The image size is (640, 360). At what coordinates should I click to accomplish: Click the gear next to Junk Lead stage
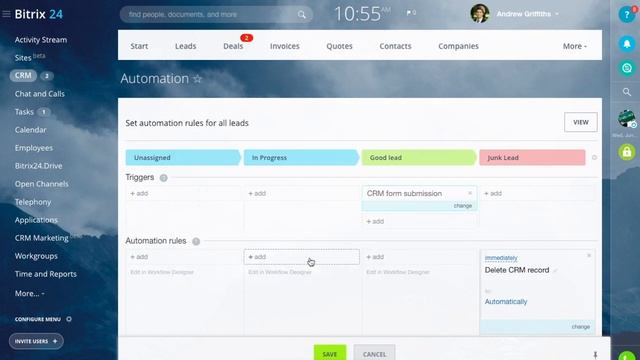click(594, 158)
